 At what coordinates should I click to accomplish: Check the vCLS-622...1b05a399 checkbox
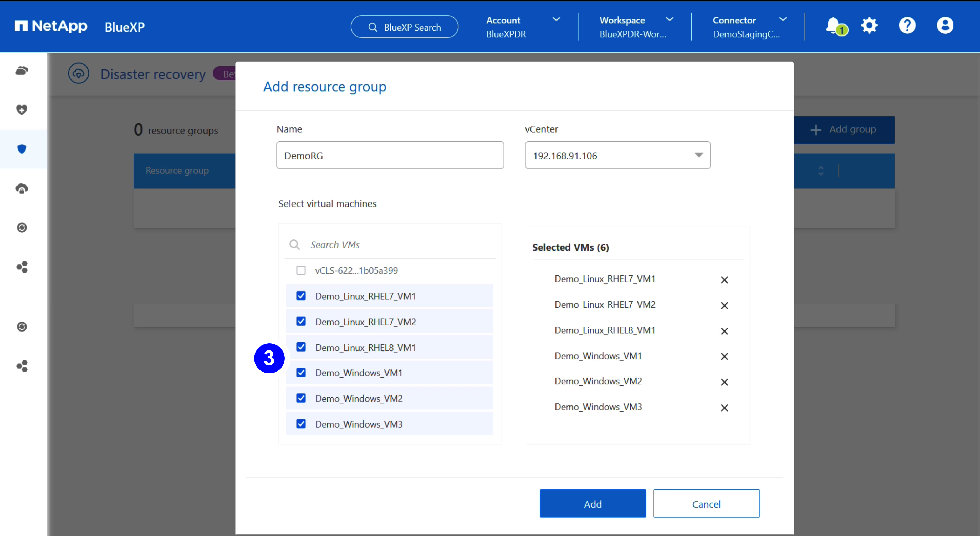(301, 270)
